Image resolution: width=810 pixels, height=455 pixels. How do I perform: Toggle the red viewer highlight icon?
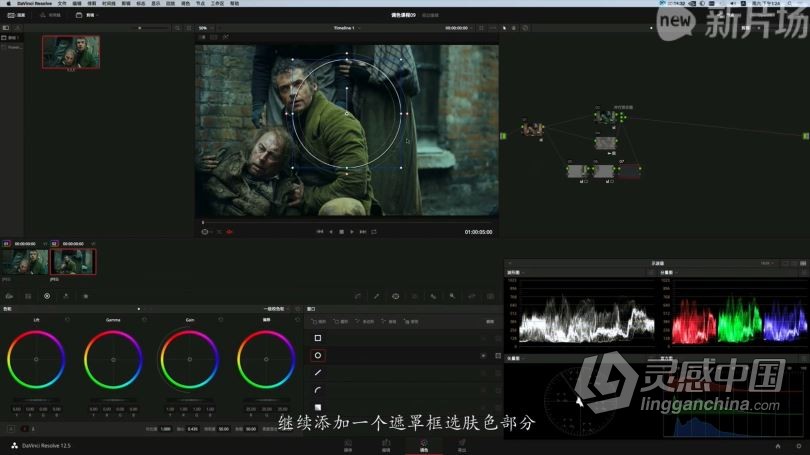tap(229, 232)
